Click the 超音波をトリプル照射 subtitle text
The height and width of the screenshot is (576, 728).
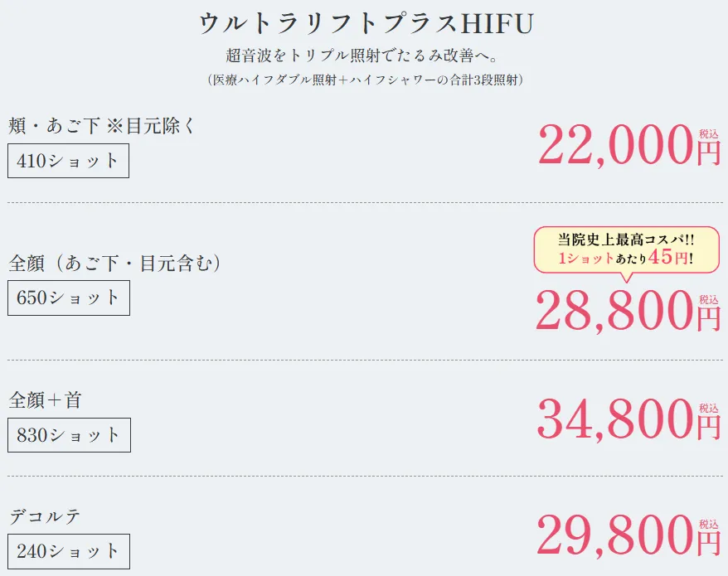pos(364,56)
